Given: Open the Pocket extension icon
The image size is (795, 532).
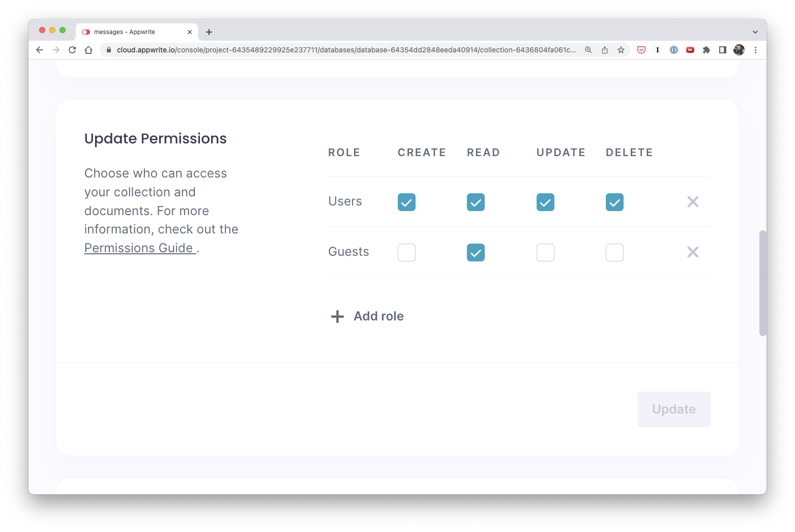Looking at the screenshot, I should click(x=641, y=50).
